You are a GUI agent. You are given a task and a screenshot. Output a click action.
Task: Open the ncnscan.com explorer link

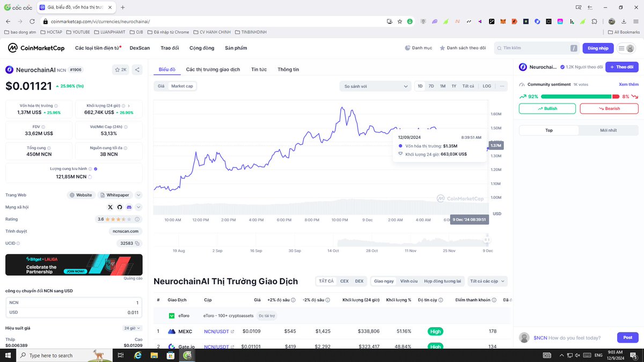click(x=125, y=231)
